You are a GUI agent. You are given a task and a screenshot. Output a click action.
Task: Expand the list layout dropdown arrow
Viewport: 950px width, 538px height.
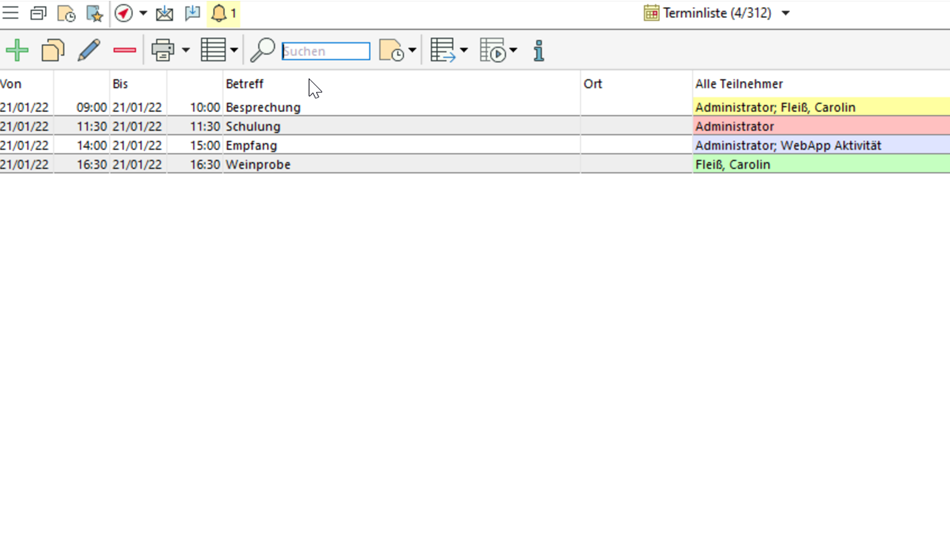(x=234, y=50)
